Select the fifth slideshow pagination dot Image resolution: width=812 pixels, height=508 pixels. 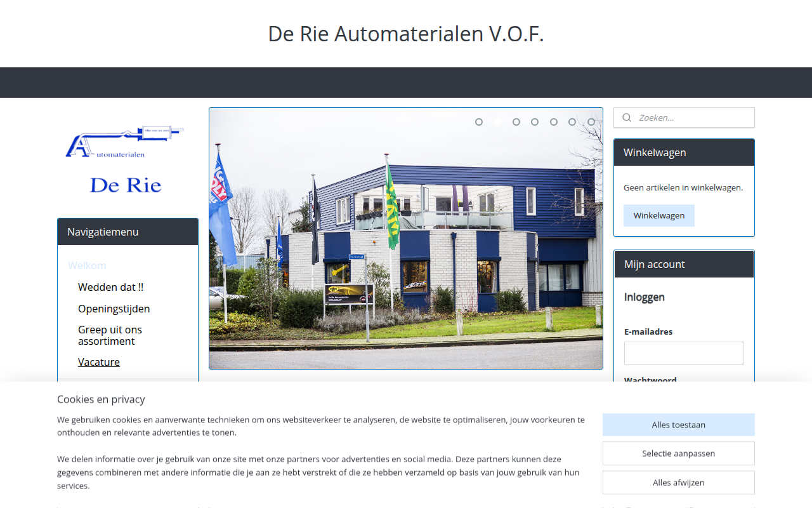coord(554,122)
